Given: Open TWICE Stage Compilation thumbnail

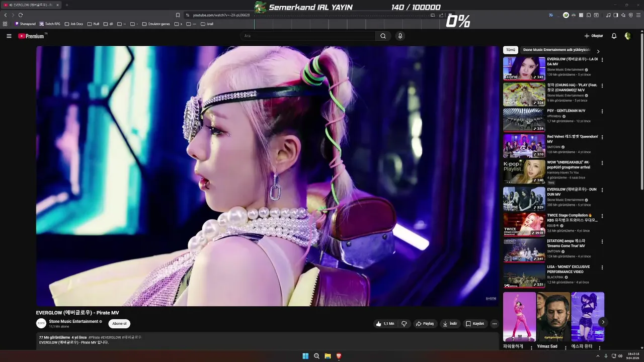Looking at the screenshot, I should (524, 224).
